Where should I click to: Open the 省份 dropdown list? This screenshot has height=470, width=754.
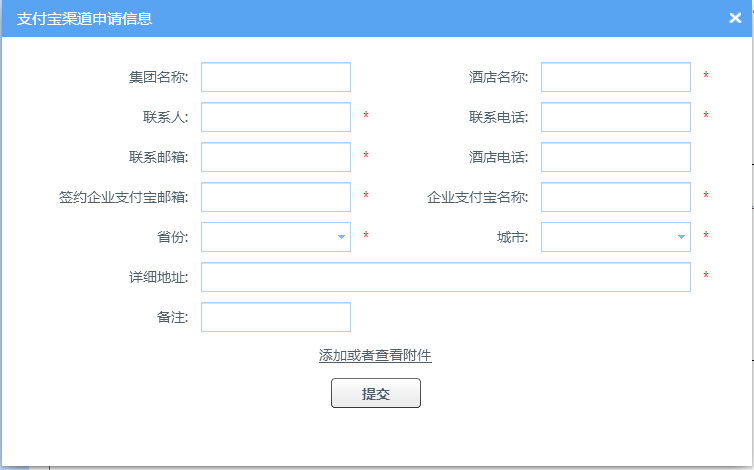coord(276,237)
